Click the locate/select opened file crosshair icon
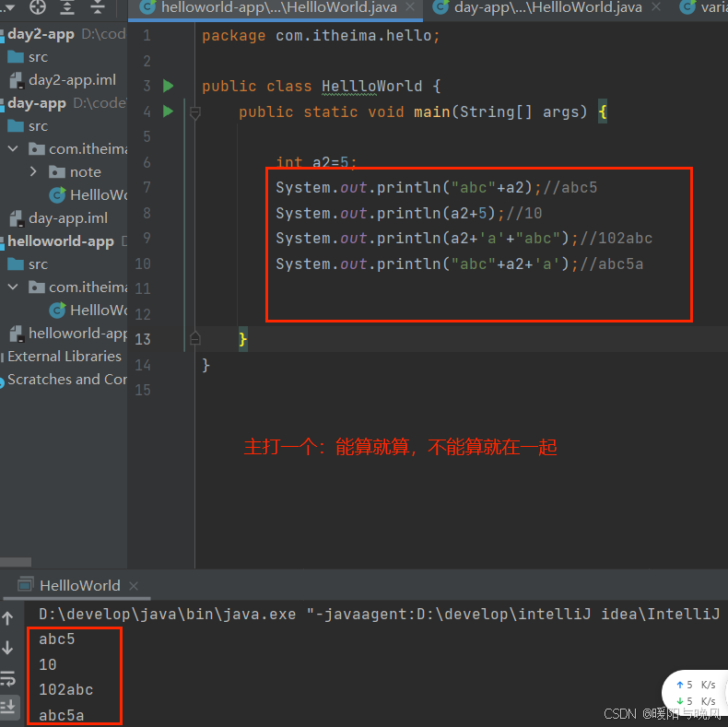The height and width of the screenshot is (727, 728). tap(38, 7)
